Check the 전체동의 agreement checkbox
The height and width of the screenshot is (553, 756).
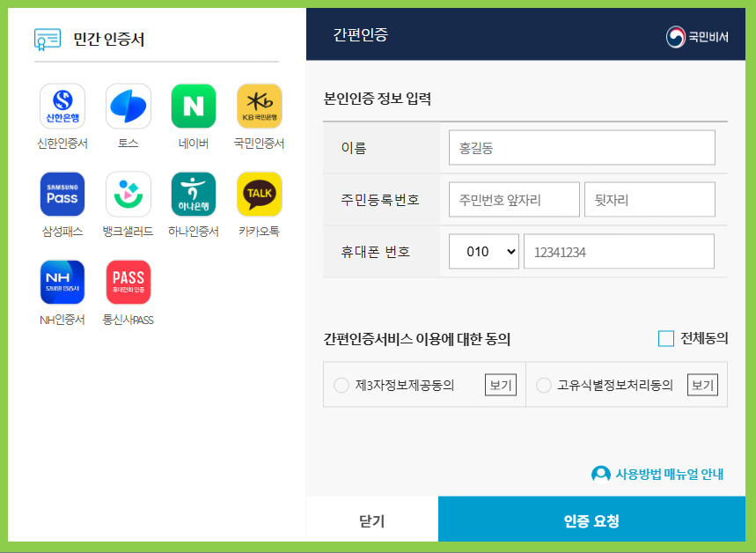click(666, 338)
